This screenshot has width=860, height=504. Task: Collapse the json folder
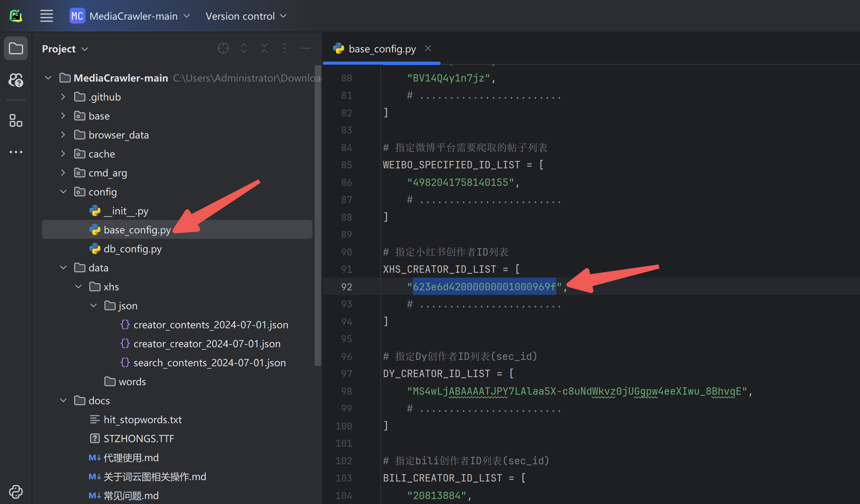[94, 305]
